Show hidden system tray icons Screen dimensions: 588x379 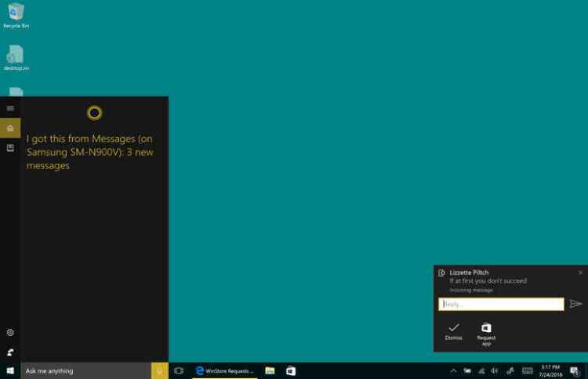click(453, 370)
